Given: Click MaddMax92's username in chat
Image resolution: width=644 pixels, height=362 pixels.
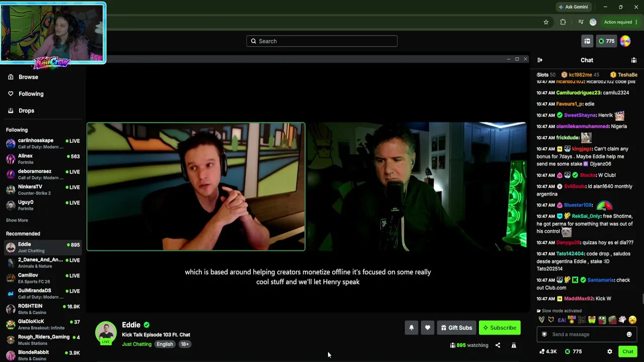Looking at the screenshot, I should coord(579,299).
